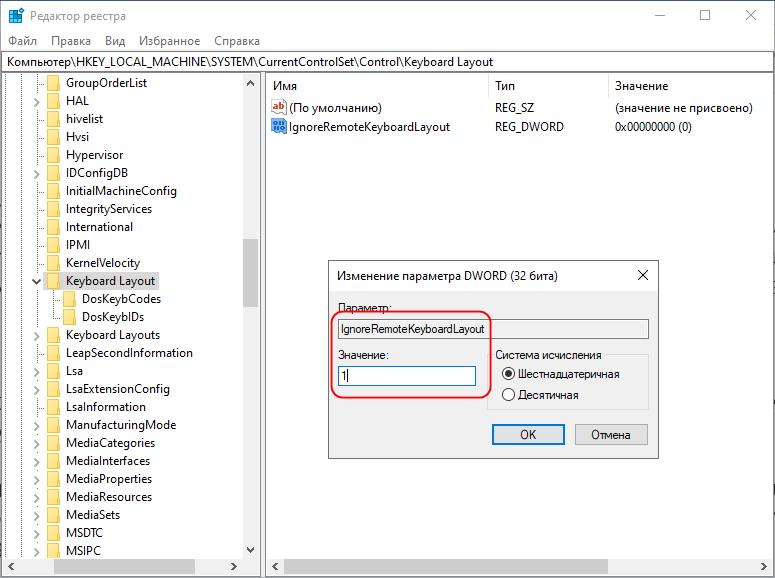Click the GroupOrderList folder icon
Viewport: 775px width, 578px height.
pos(54,83)
